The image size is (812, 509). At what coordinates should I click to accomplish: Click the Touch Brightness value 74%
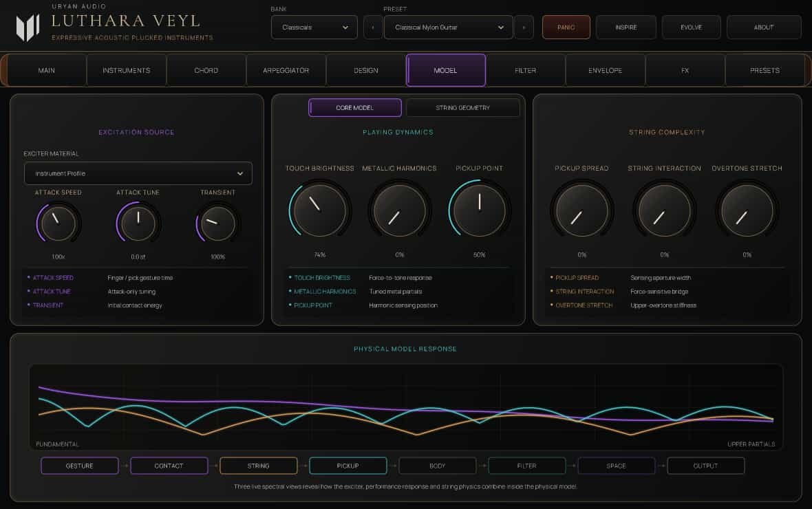click(x=319, y=254)
